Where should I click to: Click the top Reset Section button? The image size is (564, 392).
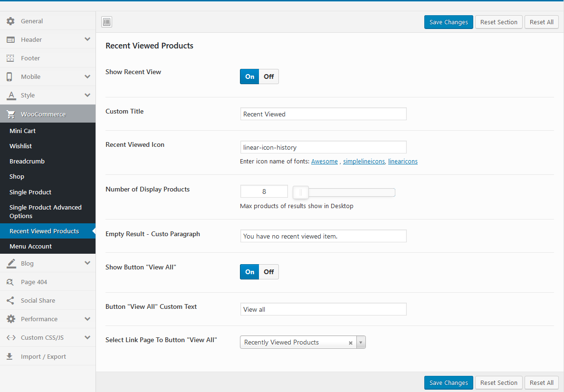pos(498,22)
